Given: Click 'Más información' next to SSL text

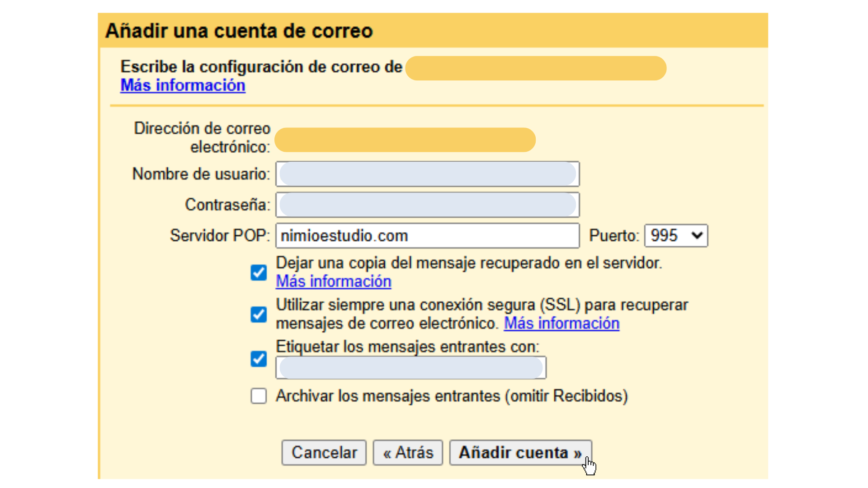Looking at the screenshot, I should [561, 323].
